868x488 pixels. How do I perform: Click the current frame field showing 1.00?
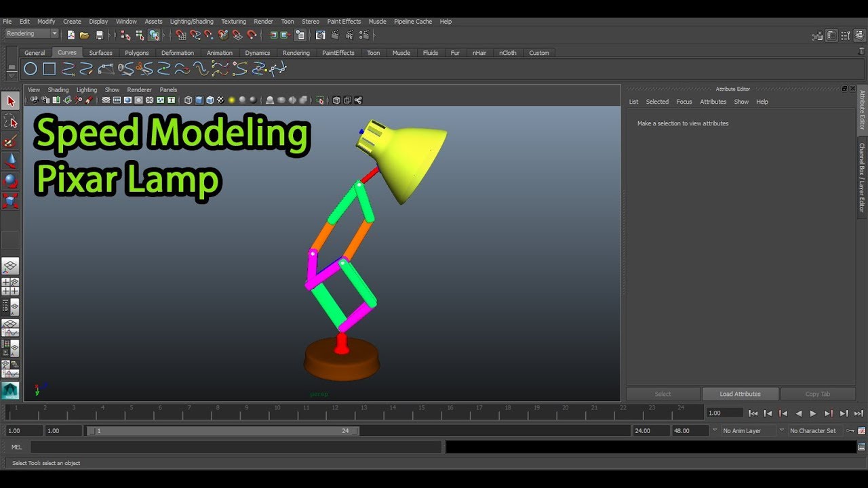click(x=724, y=413)
